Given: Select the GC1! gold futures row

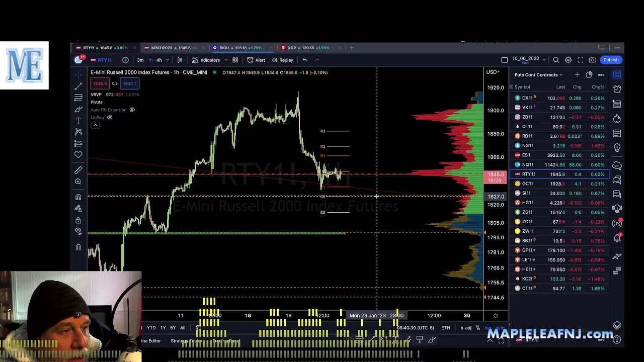Looking at the screenshot, I should (560, 184).
